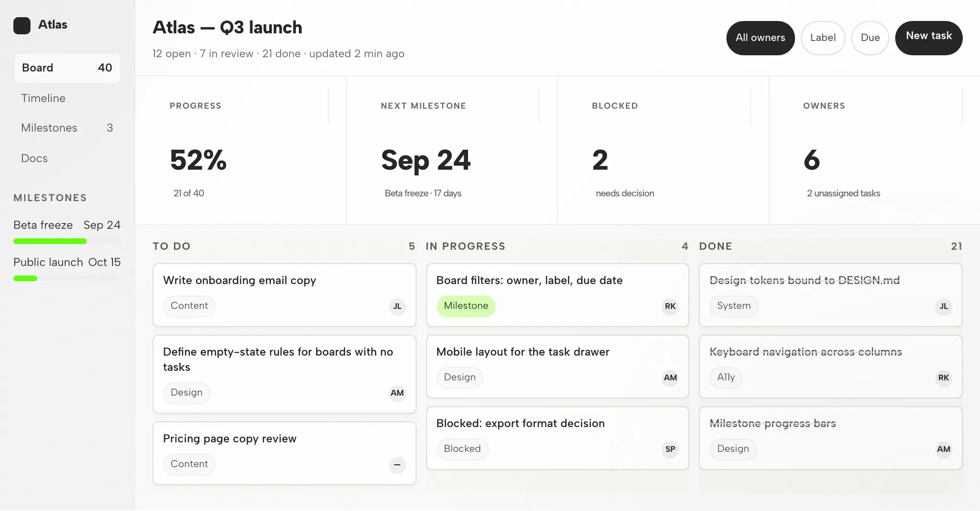This screenshot has height=511, width=980.
Task: Click the Beta freeze progress bar
Action: click(x=67, y=241)
